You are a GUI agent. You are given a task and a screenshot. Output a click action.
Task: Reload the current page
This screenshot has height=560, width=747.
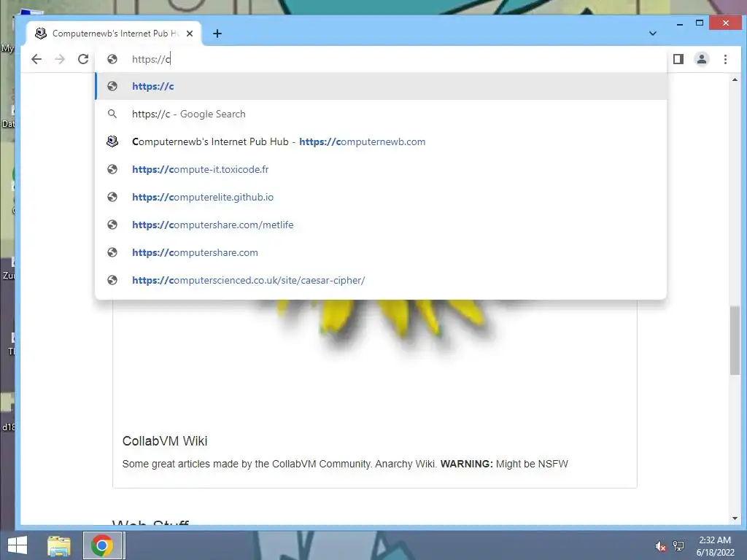tap(83, 59)
